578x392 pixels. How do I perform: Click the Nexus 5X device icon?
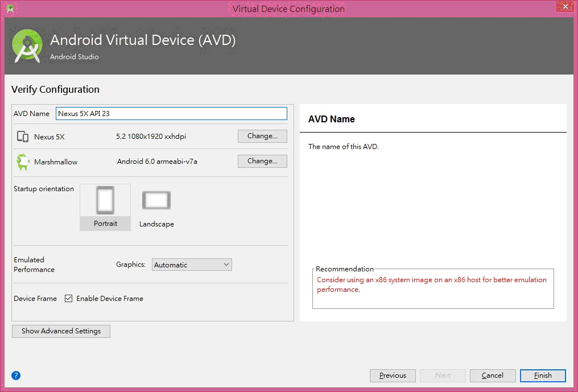tap(23, 137)
